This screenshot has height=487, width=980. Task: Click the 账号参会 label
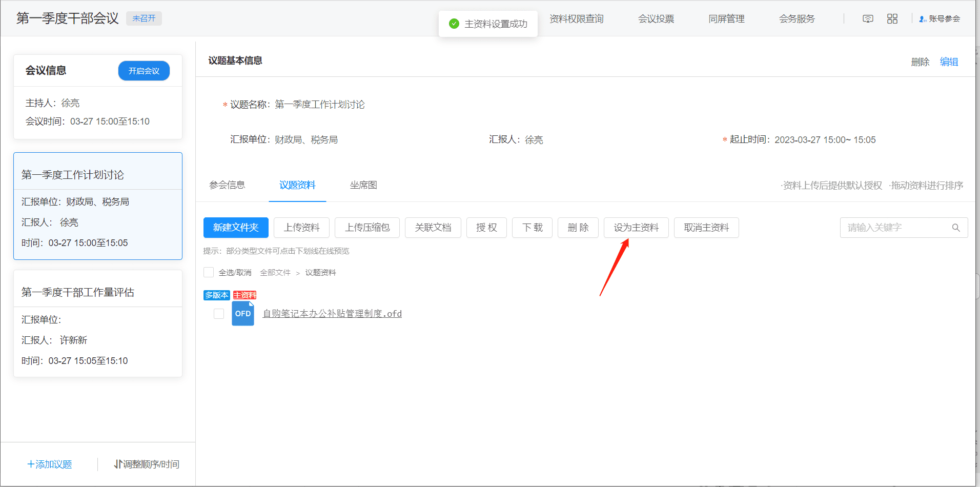click(945, 19)
